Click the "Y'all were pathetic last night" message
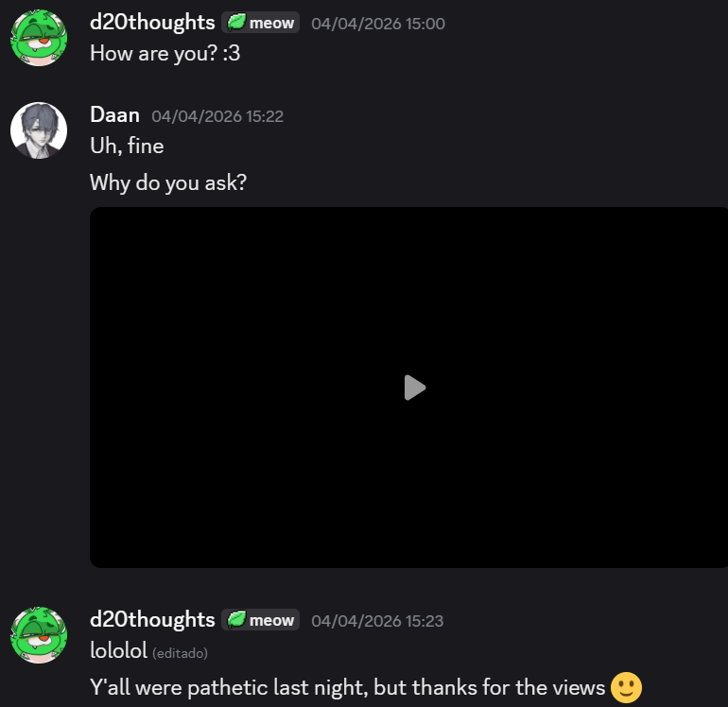Image resolution: width=728 pixels, height=707 pixels. point(346,687)
